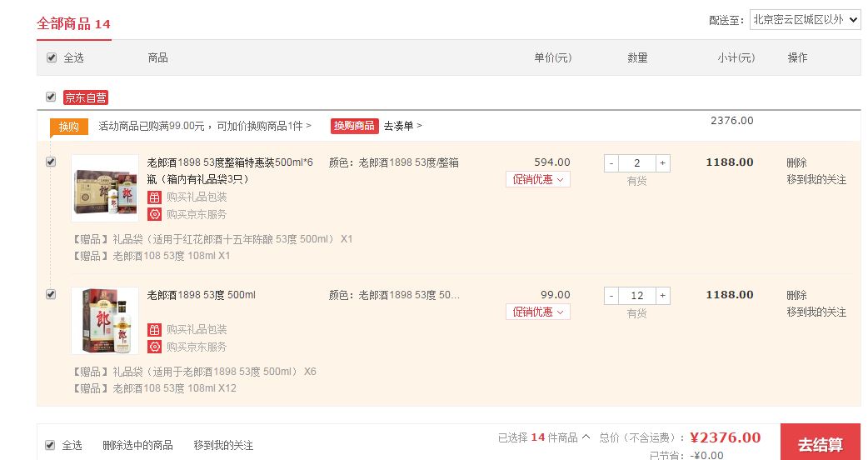
Task: Increase quantity of the 整箱特惠装 item
Action: pos(662,163)
